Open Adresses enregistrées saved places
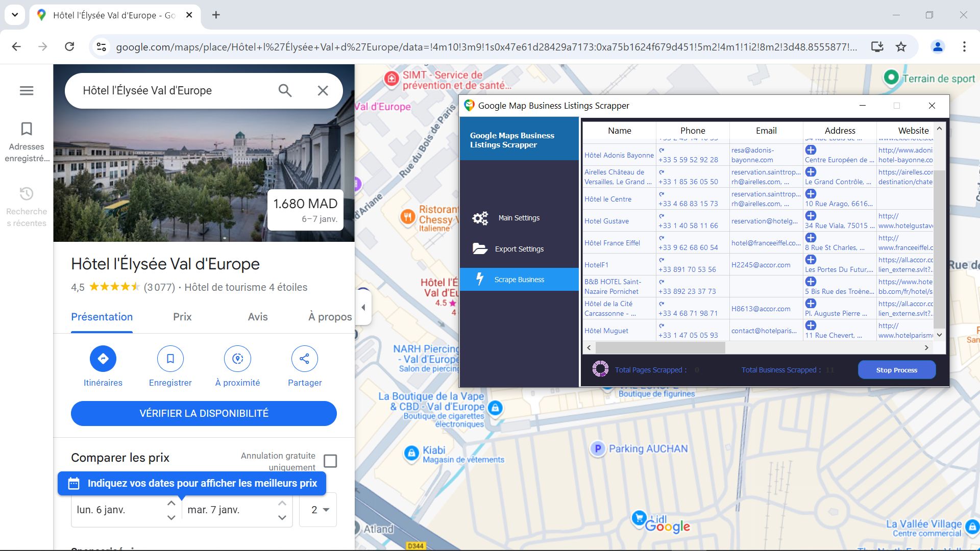This screenshot has height=551, width=980. 27,142
